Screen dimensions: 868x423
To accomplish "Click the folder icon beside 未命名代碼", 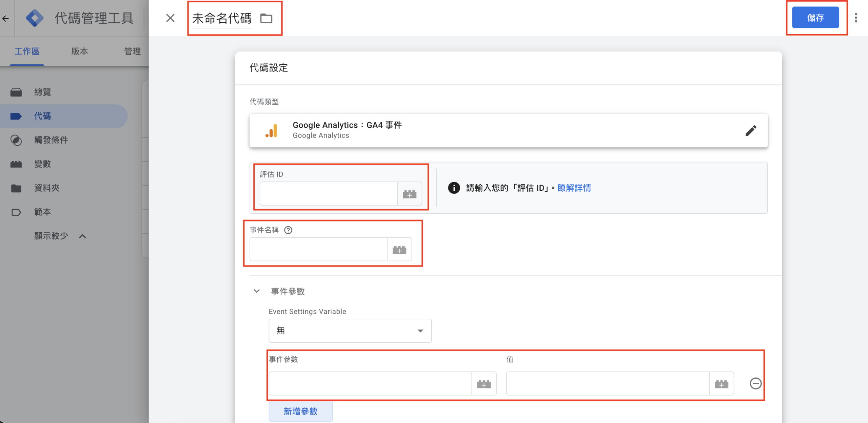I will [x=266, y=18].
